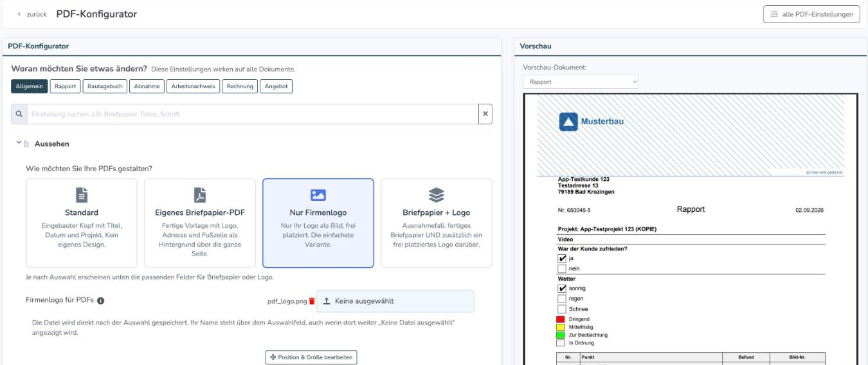Switch to the Rechnung tab
This screenshot has width=868, height=365.
(x=240, y=86)
